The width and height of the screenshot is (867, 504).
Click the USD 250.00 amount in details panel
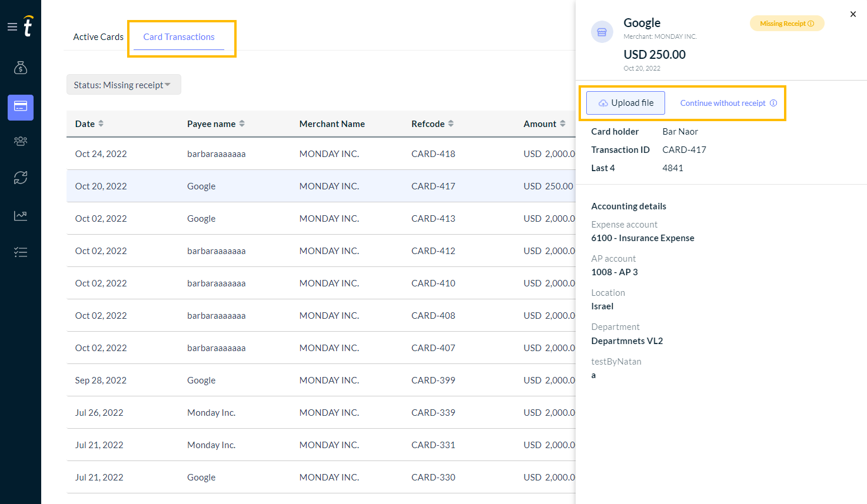click(x=655, y=54)
